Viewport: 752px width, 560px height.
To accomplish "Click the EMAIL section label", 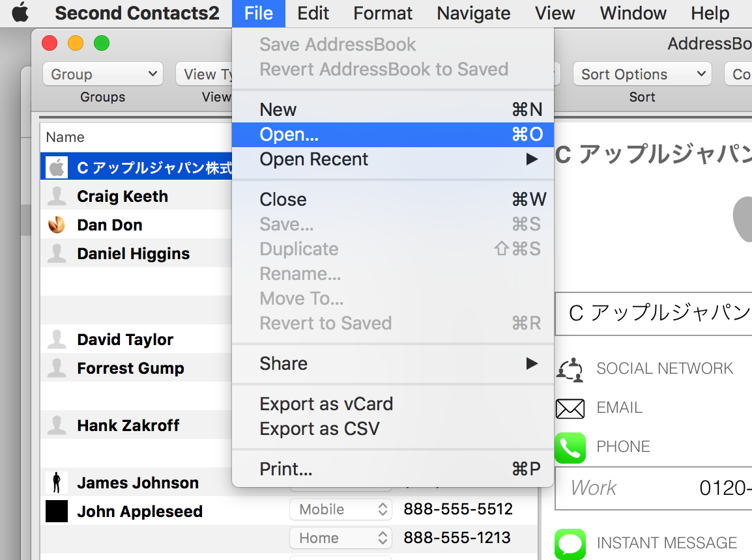I will (x=620, y=408).
